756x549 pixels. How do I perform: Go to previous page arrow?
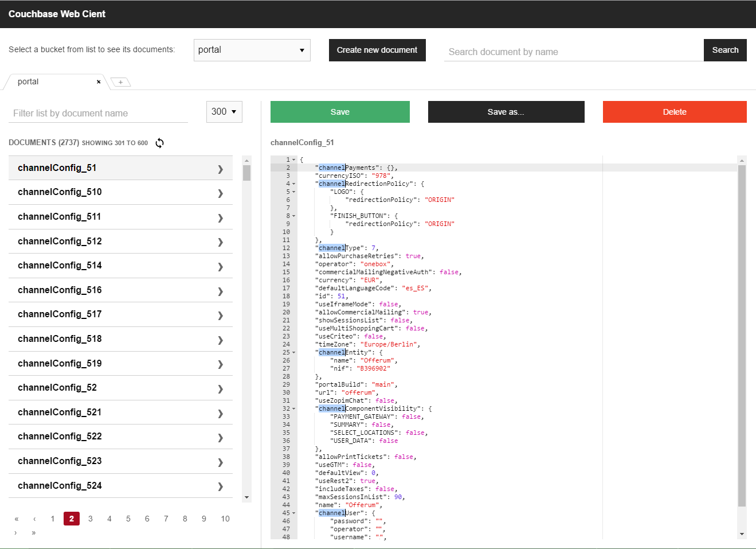[34, 519]
